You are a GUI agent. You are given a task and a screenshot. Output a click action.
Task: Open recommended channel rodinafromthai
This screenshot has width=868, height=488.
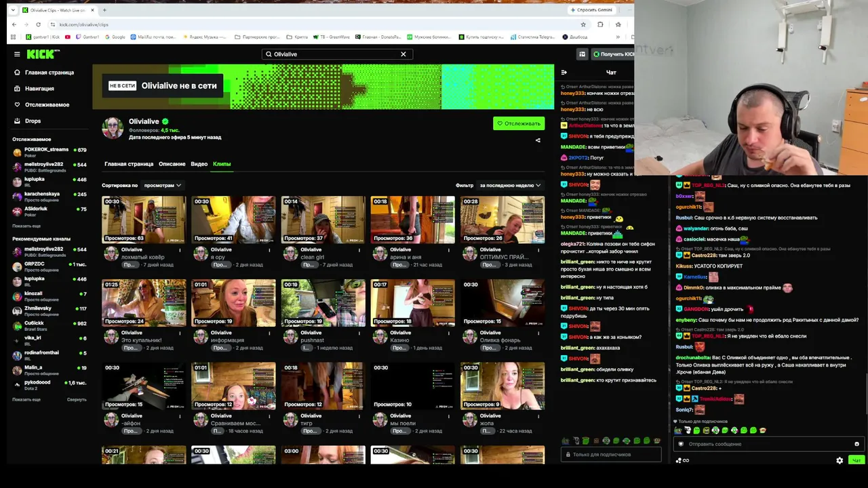(50, 355)
